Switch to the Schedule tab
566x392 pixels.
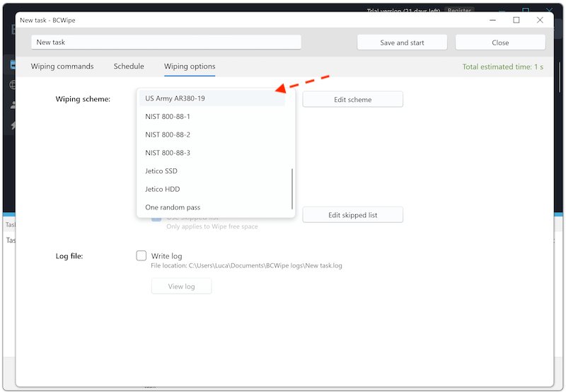pyautogui.click(x=129, y=67)
